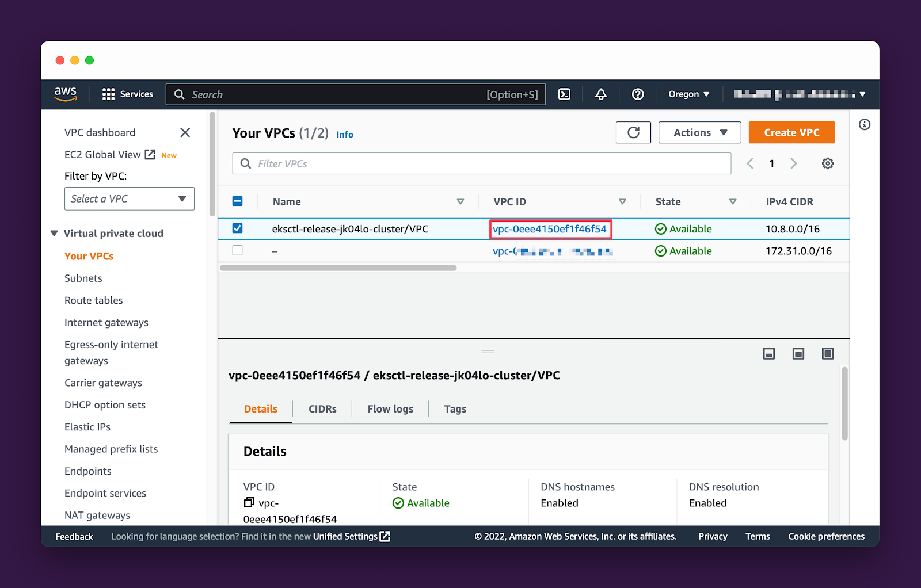
Task: Open table preferences gear icon
Action: click(828, 163)
